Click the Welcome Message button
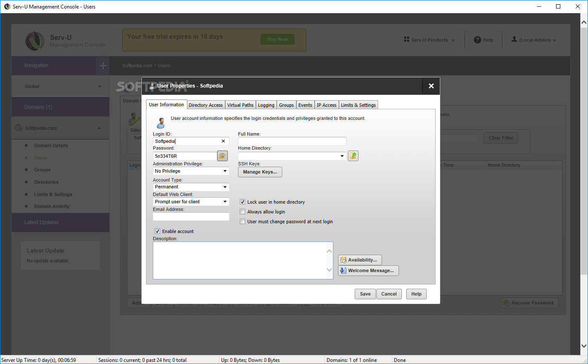Screen dimensions: 588x364 tap(368, 270)
